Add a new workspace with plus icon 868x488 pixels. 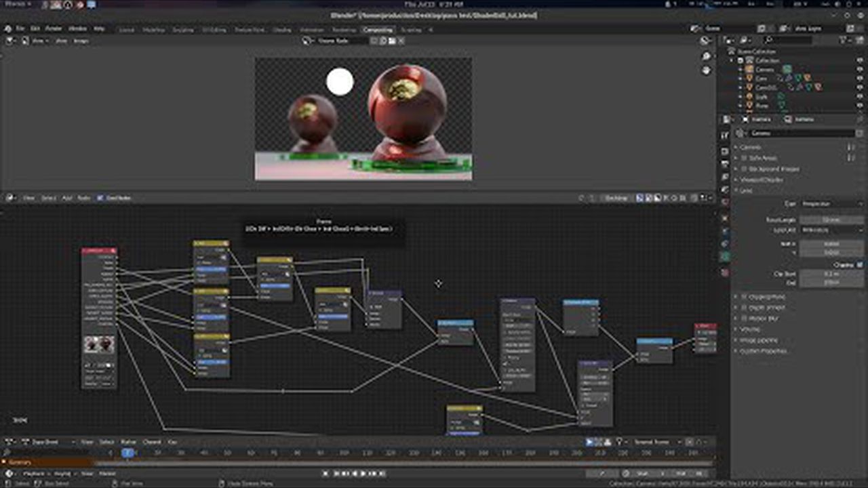(430, 30)
